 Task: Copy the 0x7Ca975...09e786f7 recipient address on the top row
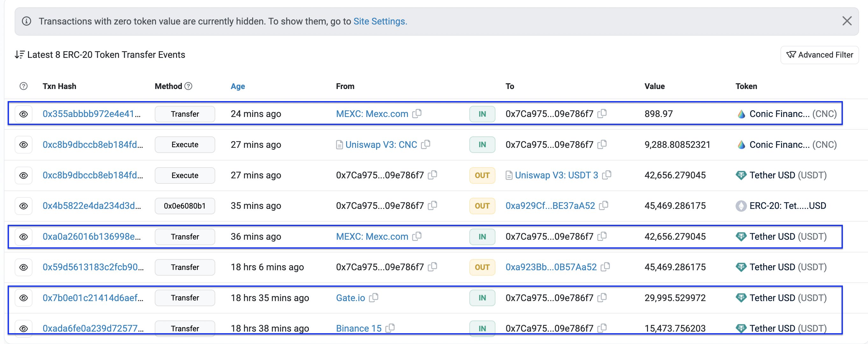coord(603,114)
